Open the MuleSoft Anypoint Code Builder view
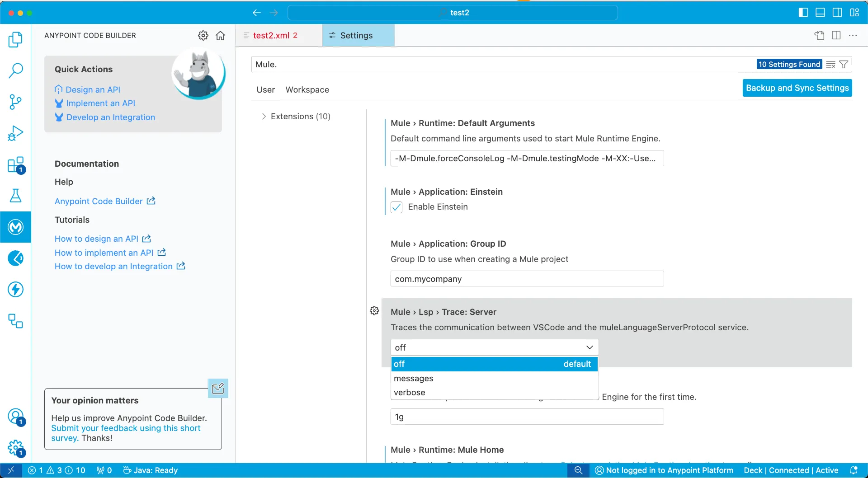This screenshot has width=868, height=478. click(x=15, y=227)
